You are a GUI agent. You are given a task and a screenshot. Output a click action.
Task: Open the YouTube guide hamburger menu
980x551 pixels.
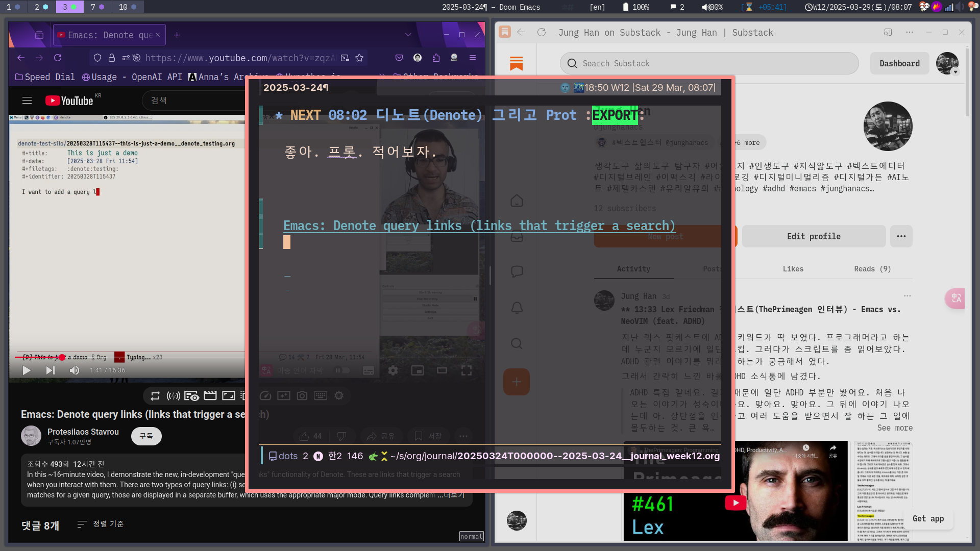27,101
